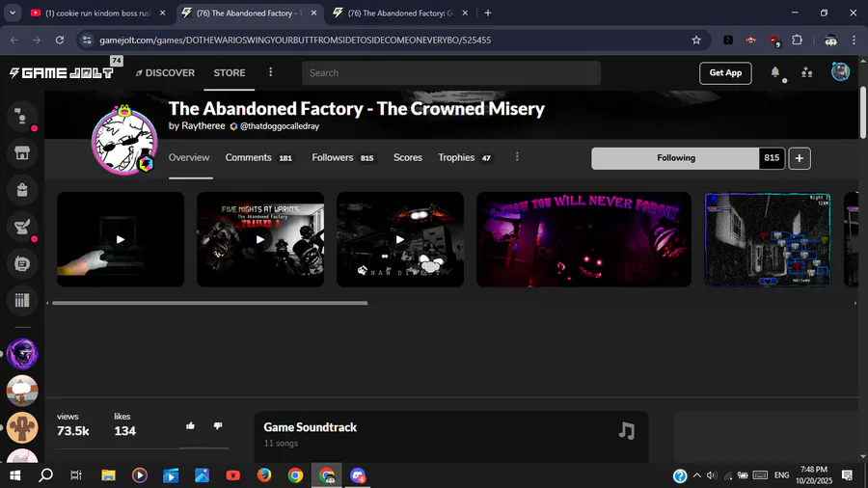Open the 'Show you will never forget' screenshot
The height and width of the screenshot is (488, 868).
coord(583,239)
